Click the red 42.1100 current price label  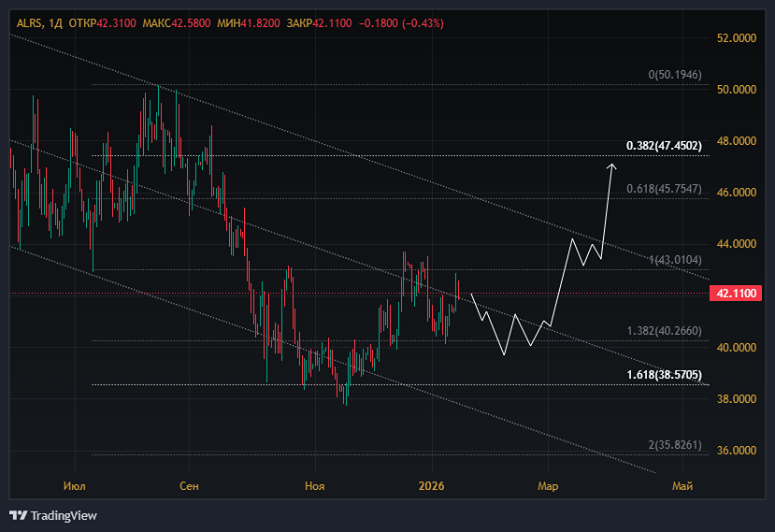(736, 294)
